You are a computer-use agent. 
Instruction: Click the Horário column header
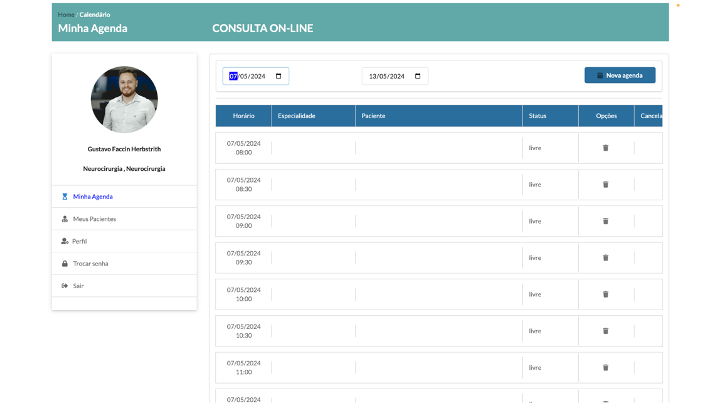click(244, 116)
